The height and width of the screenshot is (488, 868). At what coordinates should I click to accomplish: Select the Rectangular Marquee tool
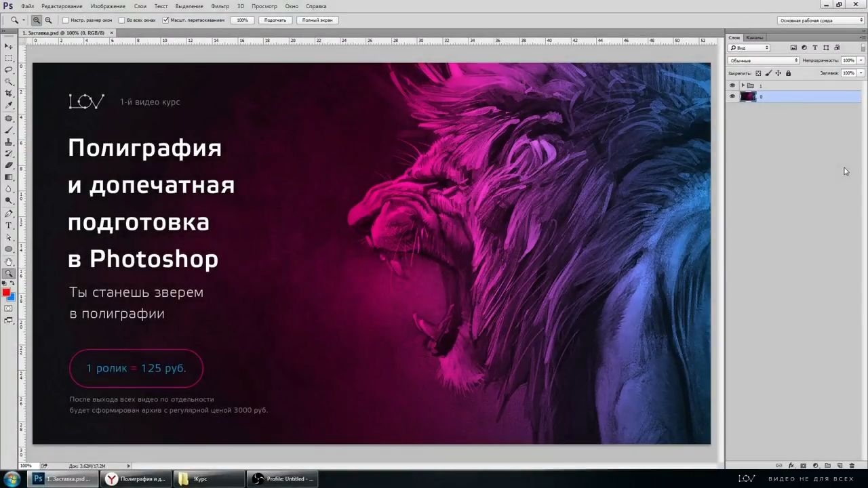[9, 58]
